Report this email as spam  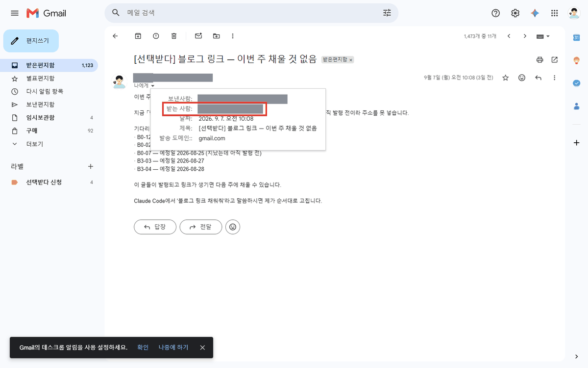pyautogui.click(x=156, y=36)
